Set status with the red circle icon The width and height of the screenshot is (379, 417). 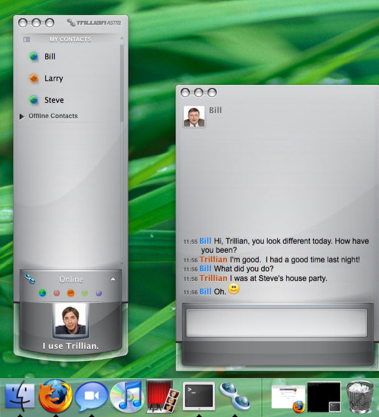tap(57, 293)
